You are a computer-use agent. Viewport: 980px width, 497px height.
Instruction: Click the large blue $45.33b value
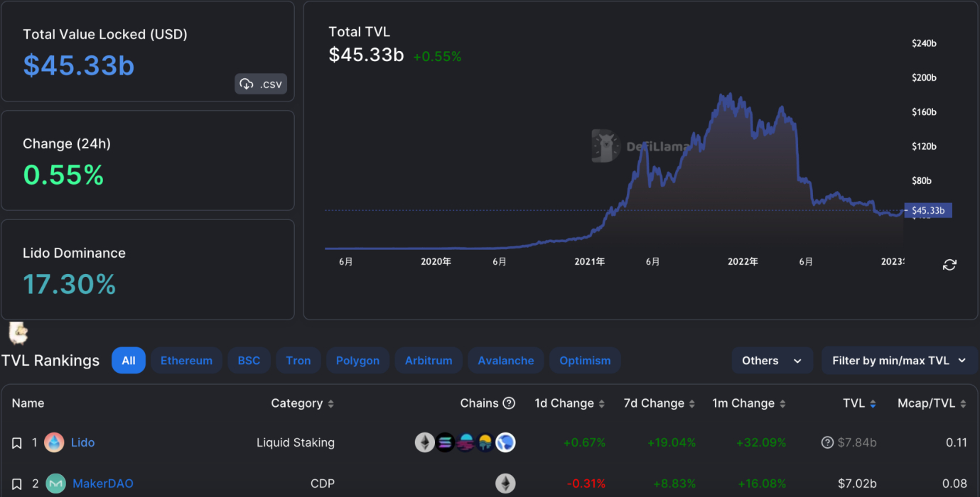[79, 65]
